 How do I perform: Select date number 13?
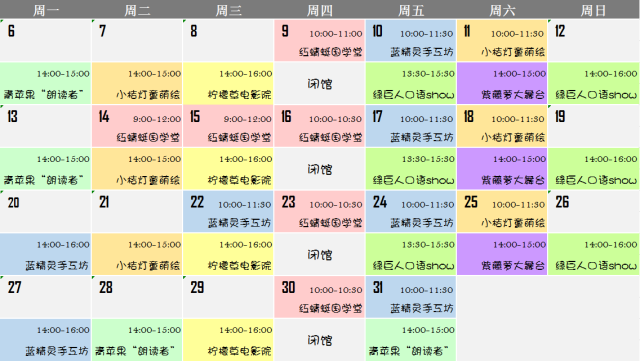pos(12,116)
